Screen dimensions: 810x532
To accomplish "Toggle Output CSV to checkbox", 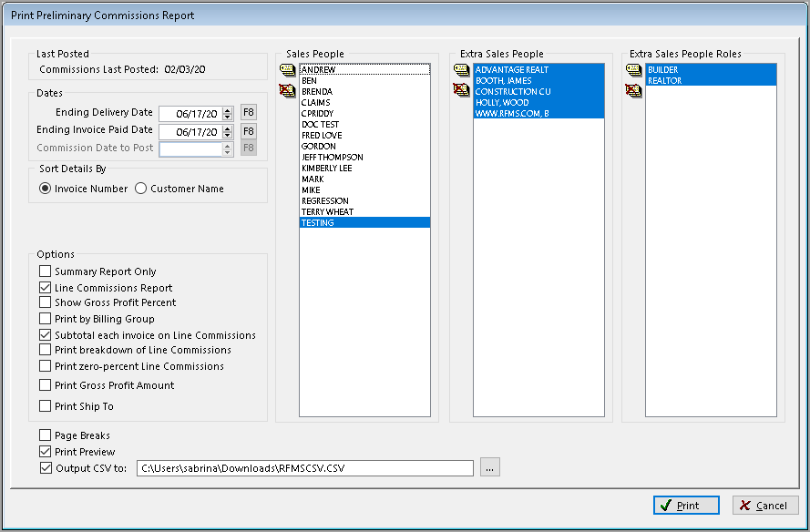I will (46, 468).
